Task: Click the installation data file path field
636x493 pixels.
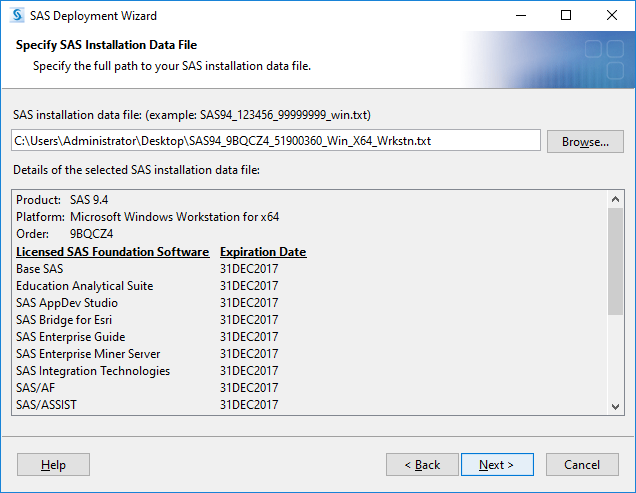Action: point(276,140)
